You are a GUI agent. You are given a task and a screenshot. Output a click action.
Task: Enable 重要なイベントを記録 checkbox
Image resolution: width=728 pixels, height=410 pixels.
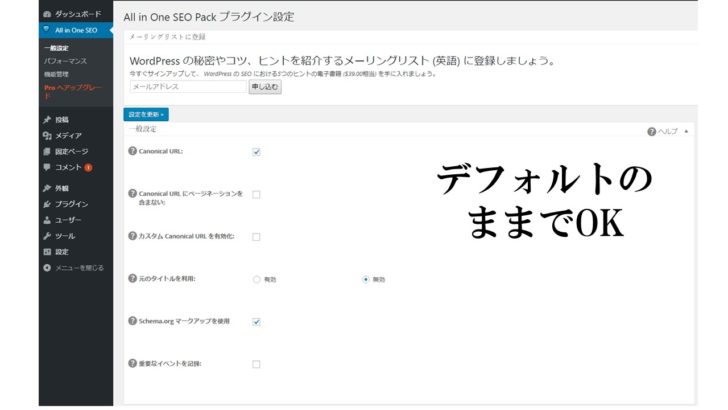256,364
